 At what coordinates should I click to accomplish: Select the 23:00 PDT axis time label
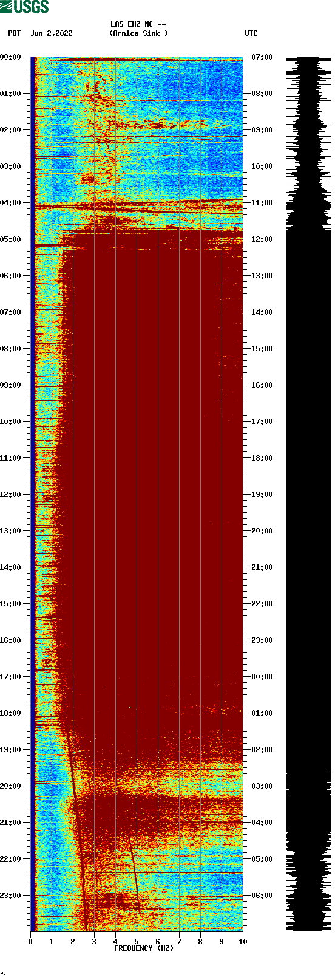click(x=11, y=896)
